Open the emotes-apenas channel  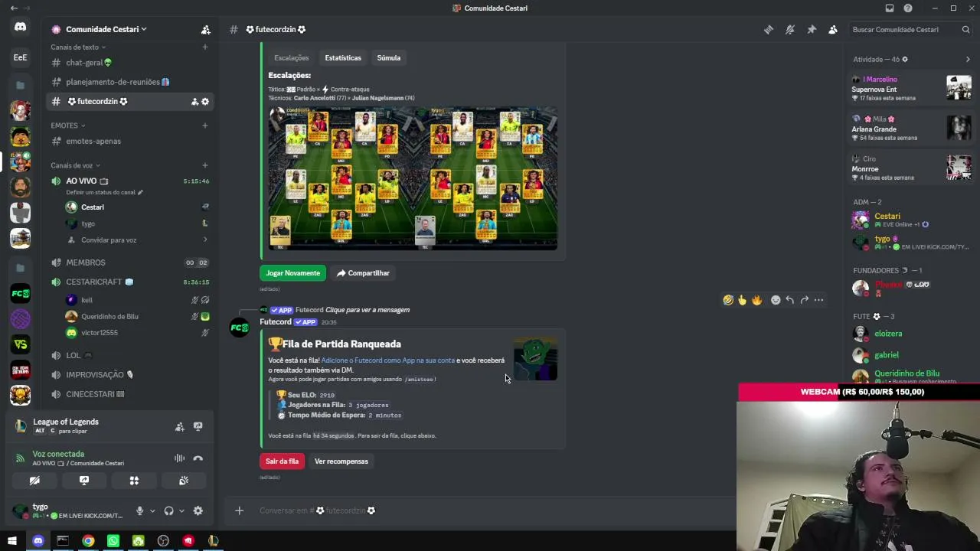[130, 141]
